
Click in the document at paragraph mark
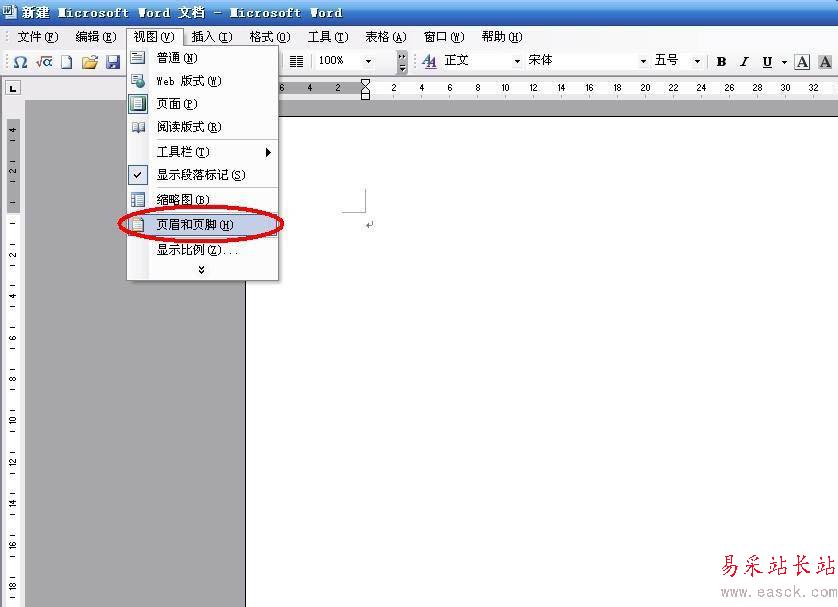369,225
